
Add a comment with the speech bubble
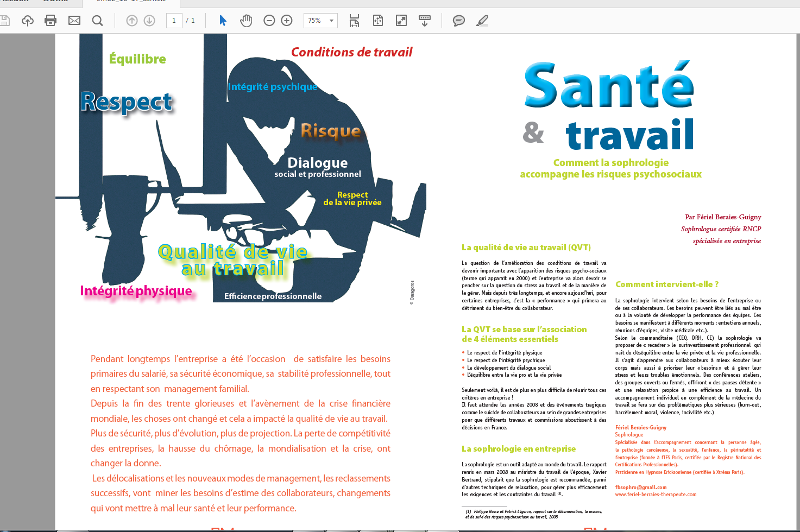click(x=459, y=21)
